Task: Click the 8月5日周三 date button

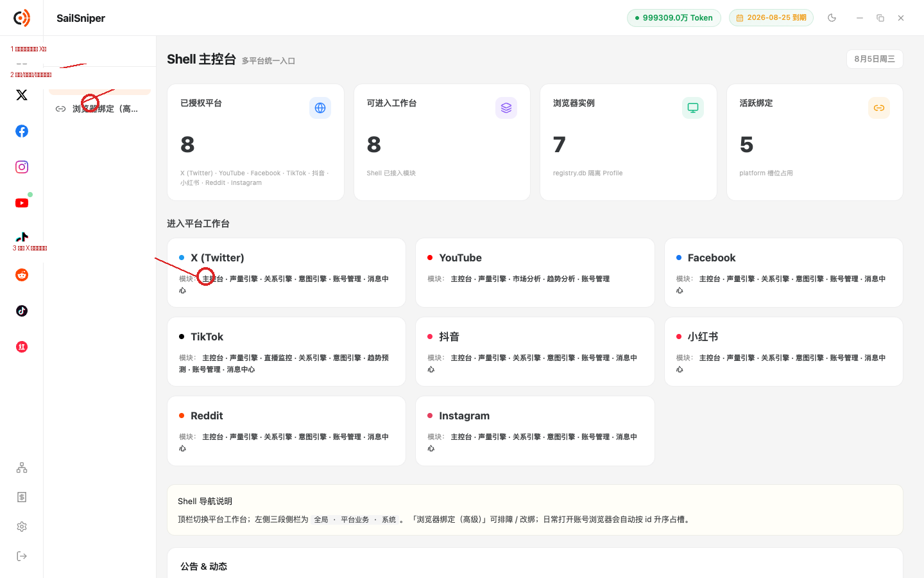Action: 875,59
